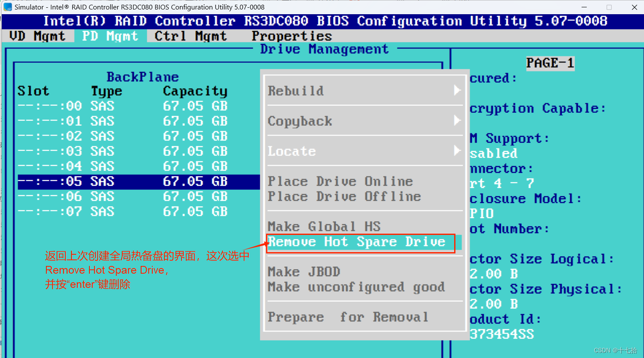Close the Simulator window
This screenshot has width=644, height=358.
coord(634,7)
